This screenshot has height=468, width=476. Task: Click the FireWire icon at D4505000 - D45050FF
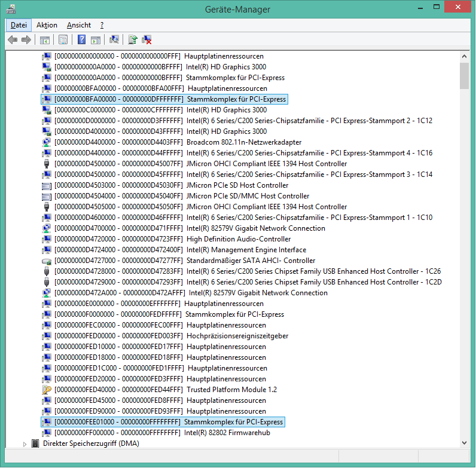point(47,207)
